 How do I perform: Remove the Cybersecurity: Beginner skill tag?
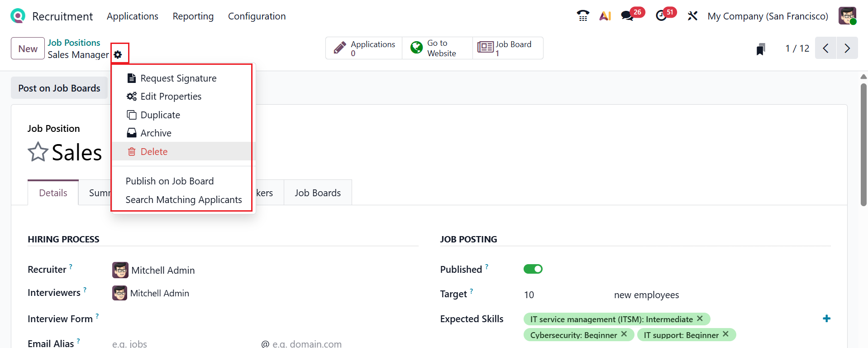pyautogui.click(x=624, y=334)
